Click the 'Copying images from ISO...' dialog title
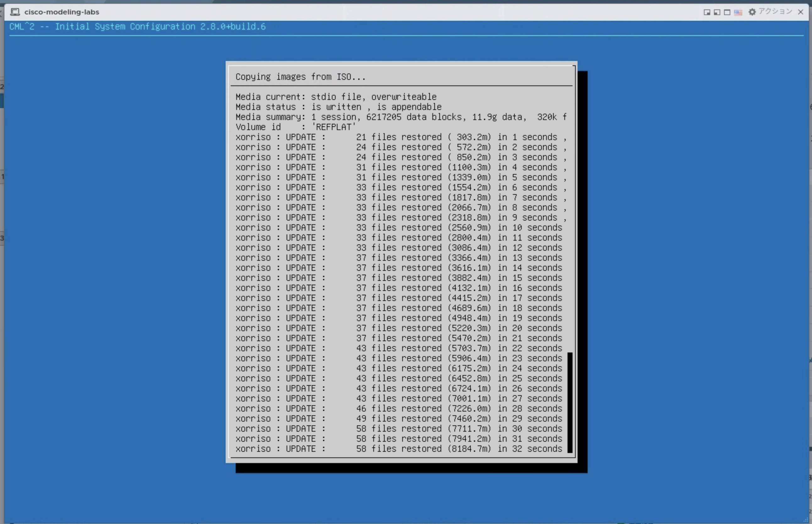This screenshot has width=812, height=524. tap(300, 77)
